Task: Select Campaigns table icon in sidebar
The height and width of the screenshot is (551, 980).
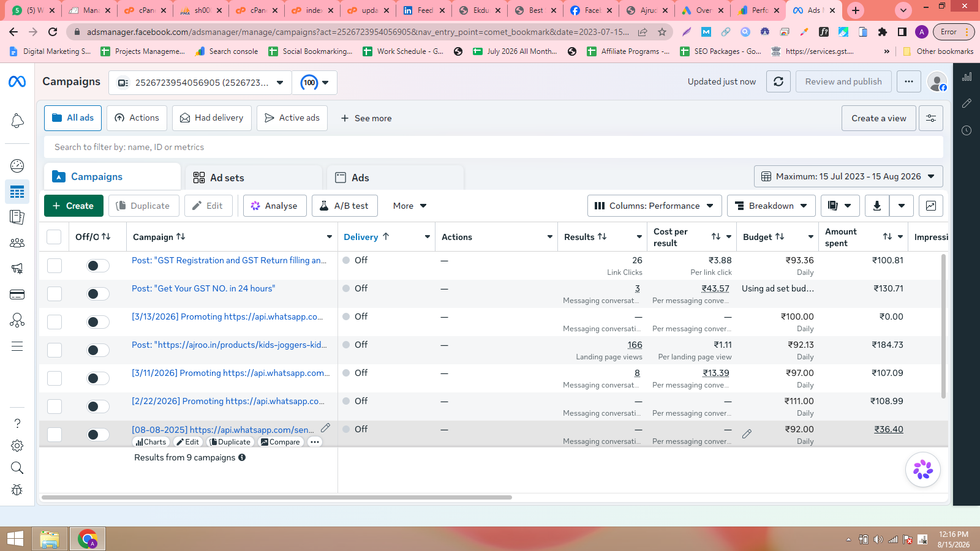Action: 17,192
